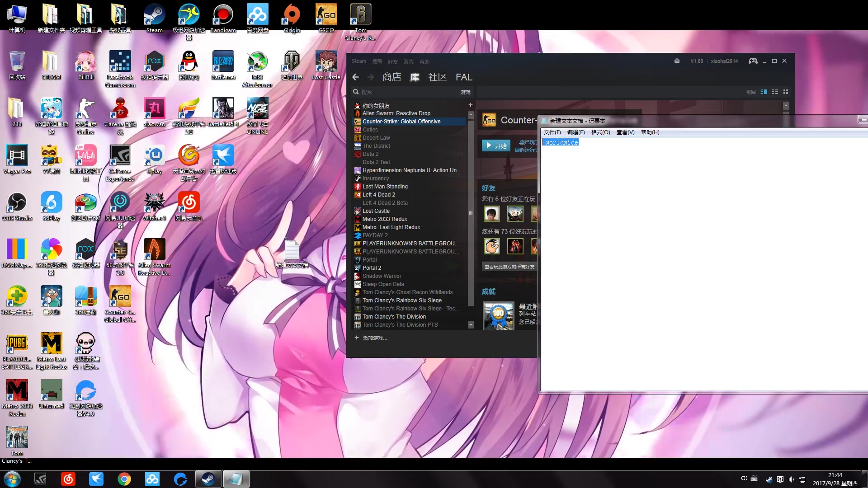Open Steam taskbar button

(x=208, y=479)
